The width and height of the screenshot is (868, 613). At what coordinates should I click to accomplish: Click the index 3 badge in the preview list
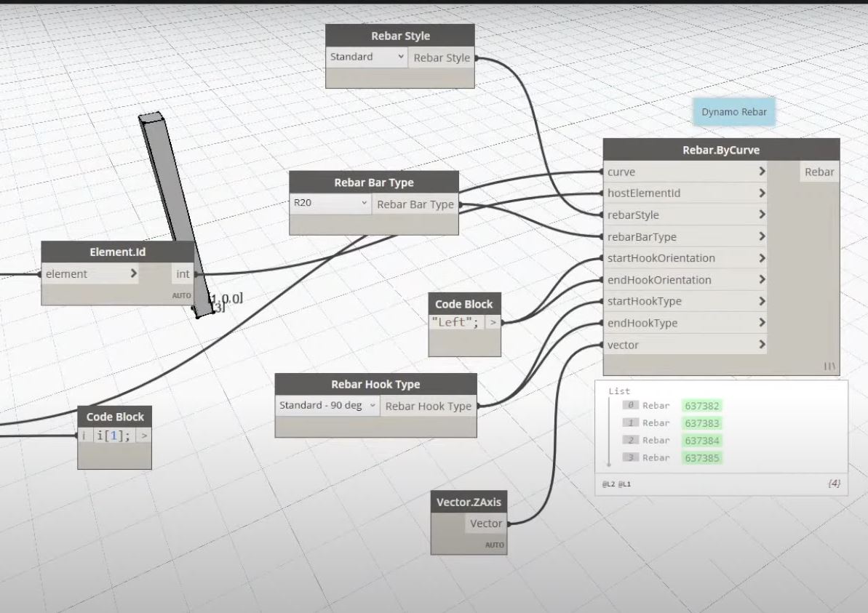coord(631,457)
